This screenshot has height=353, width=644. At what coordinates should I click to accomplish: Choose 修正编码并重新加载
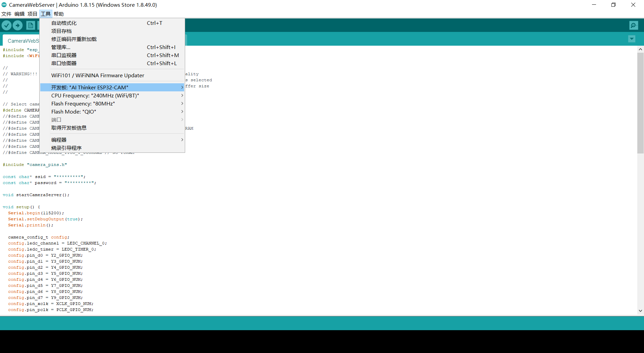point(112,39)
